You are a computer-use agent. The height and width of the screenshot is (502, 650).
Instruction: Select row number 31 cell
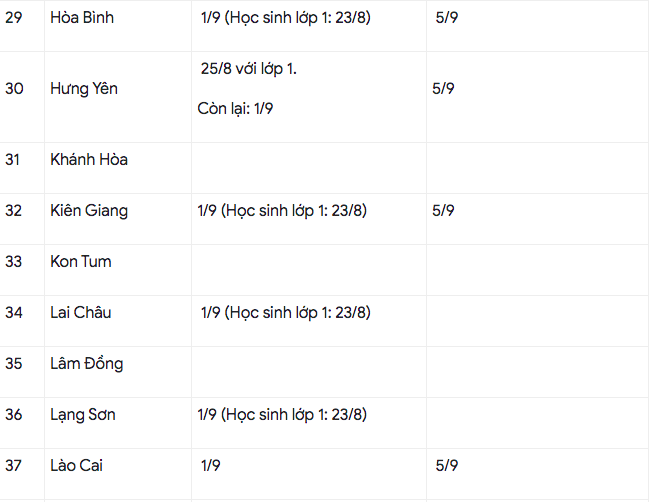tap(13, 160)
